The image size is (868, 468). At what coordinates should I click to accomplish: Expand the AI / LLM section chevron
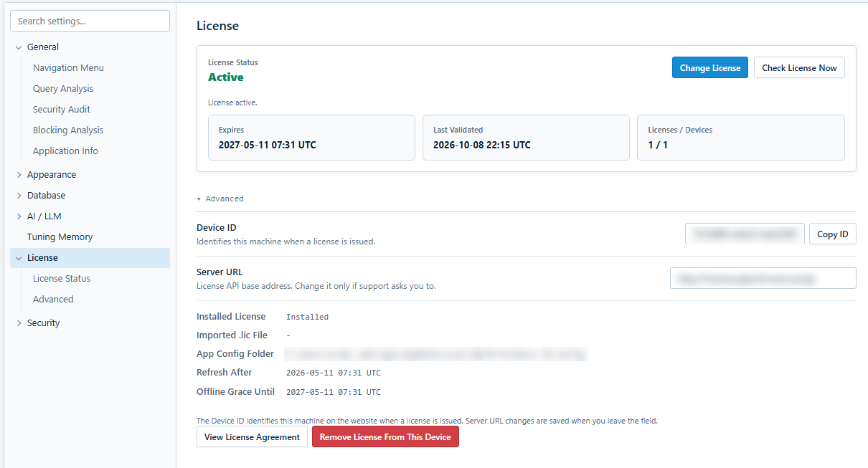[x=19, y=216]
